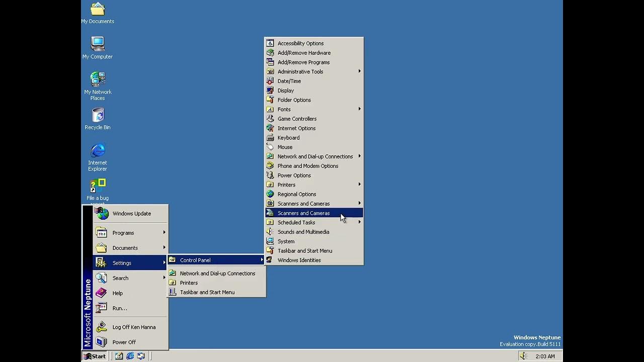The height and width of the screenshot is (362, 644).
Task: Click the 2:03 AM clock in tray
Action: tap(545, 356)
